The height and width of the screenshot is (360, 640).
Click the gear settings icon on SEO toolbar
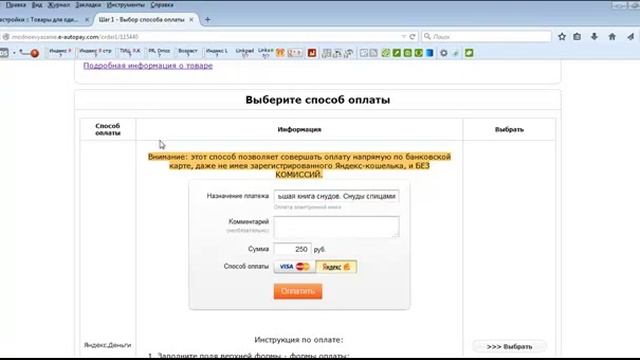tap(444, 53)
